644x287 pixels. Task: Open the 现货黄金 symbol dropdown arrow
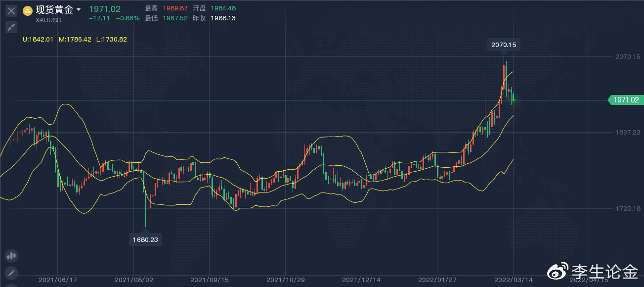79,10
